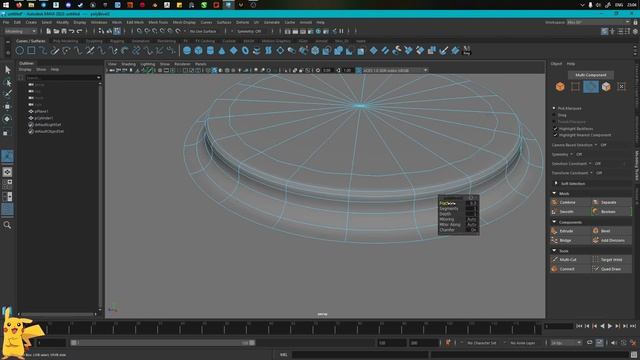Create a polygon cone from shelf

pyautogui.click(x=222, y=51)
